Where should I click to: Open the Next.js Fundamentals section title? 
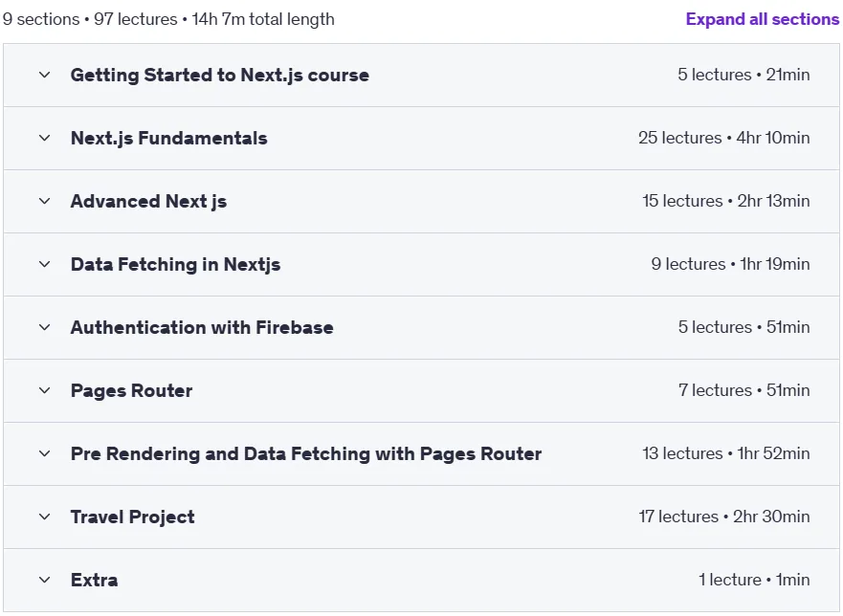(168, 138)
